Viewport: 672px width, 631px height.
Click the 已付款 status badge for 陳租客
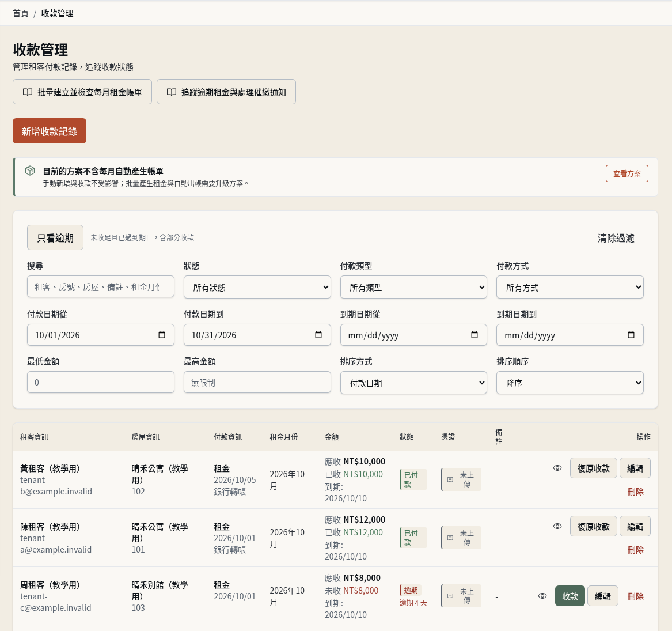[413, 538]
